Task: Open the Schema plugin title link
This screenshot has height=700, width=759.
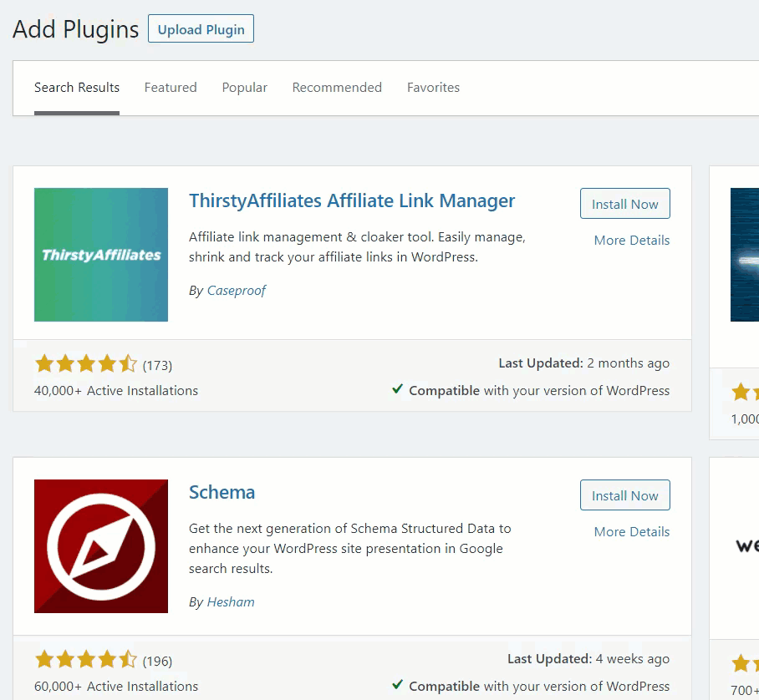Action: click(x=222, y=493)
